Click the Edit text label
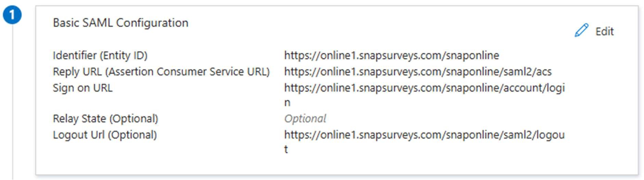The width and height of the screenshot is (644, 180). (x=604, y=32)
